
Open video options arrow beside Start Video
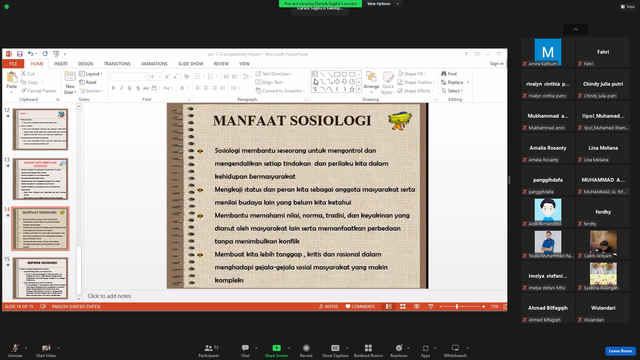click(59, 348)
